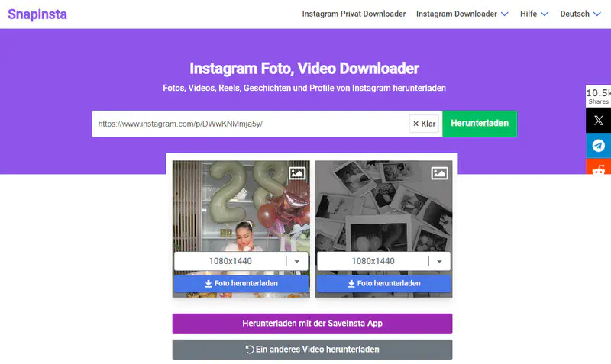
Task: Click image icon on black-and-white photo
Action: pos(440,173)
